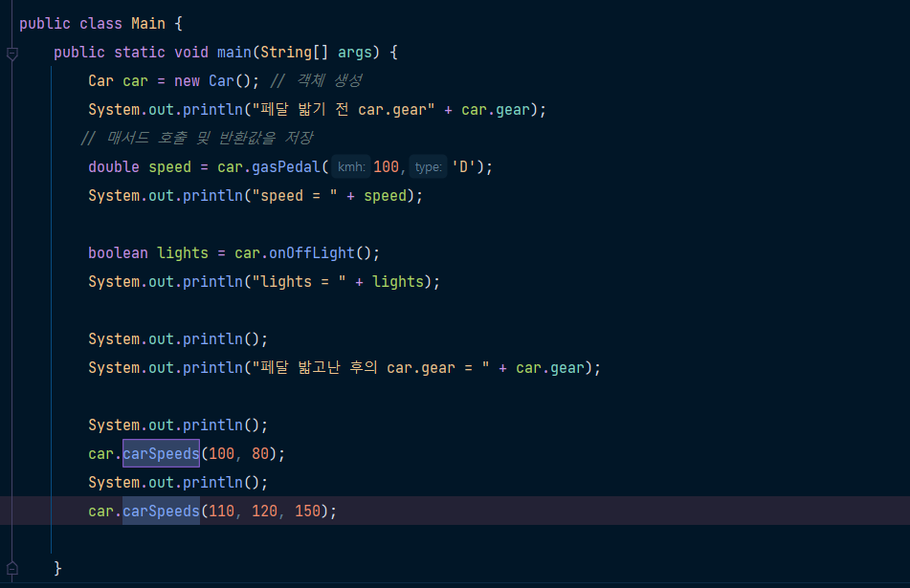The image size is (910, 588).
Task: Click 'boolean' keyword of lights declaration
Action: [x=118, y=253]
